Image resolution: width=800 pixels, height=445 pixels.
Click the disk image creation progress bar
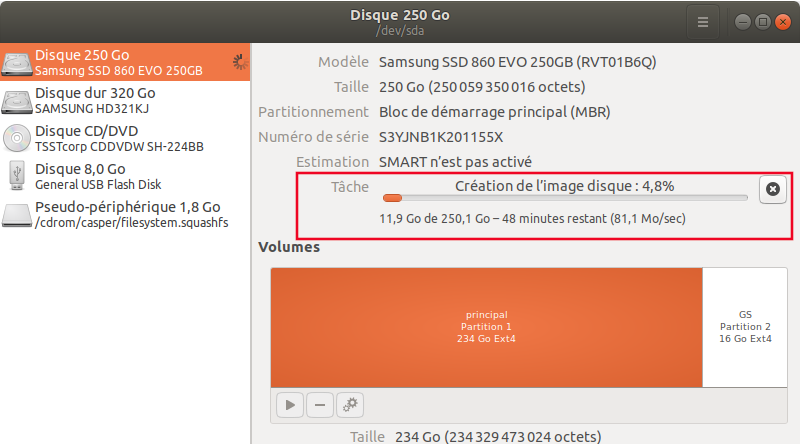click(564, 199)
